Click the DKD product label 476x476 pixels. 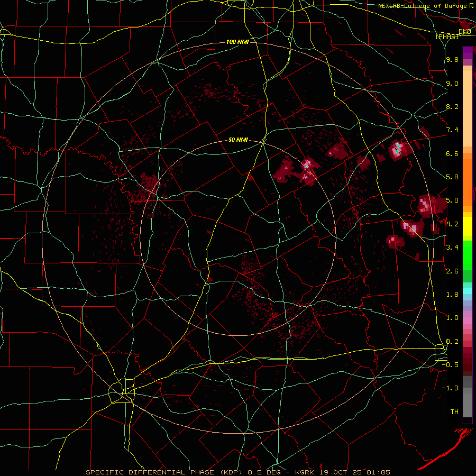coord(464,31)
